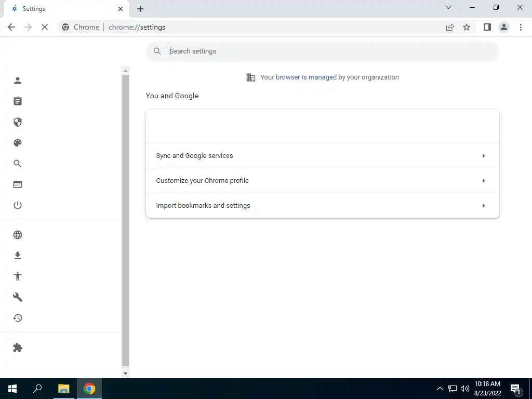Viewport: 532px width, 399px height.
Task: Bookmark this tab with the star icon
Action: tap(467, 27)
